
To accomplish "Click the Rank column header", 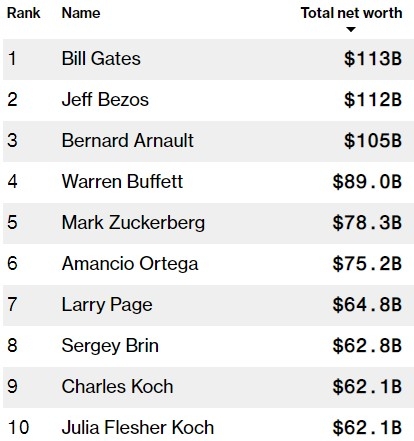I will [x=24, y=13].
